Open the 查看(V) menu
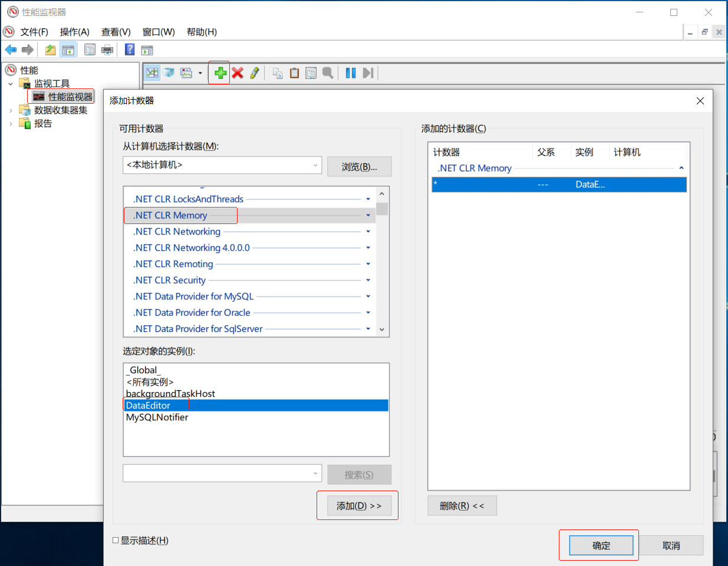 click(116, 32)
